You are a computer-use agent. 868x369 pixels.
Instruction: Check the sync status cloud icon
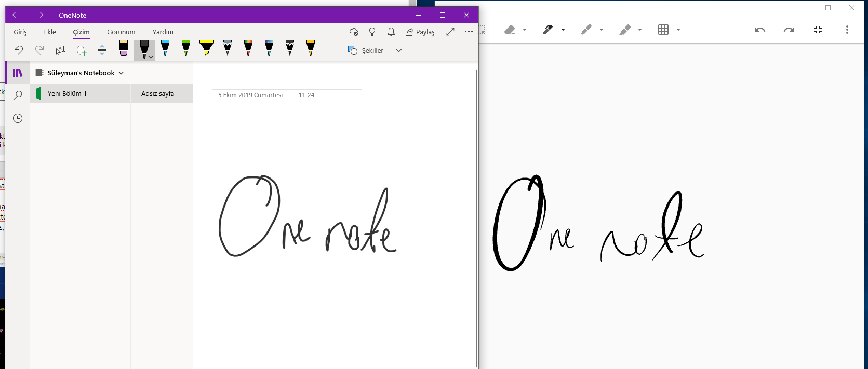pyautogui.click(x=354, y=32)
